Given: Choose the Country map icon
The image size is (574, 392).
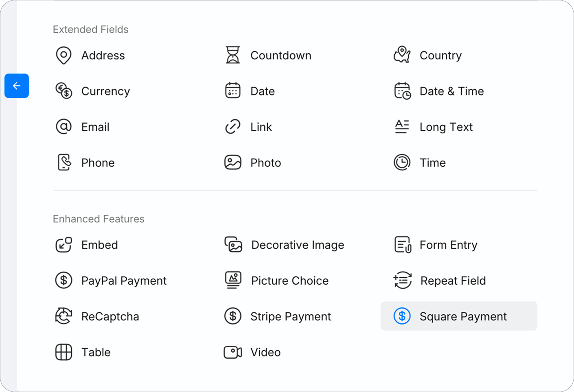Looking at the screenshot, I should tap(402, 54).
